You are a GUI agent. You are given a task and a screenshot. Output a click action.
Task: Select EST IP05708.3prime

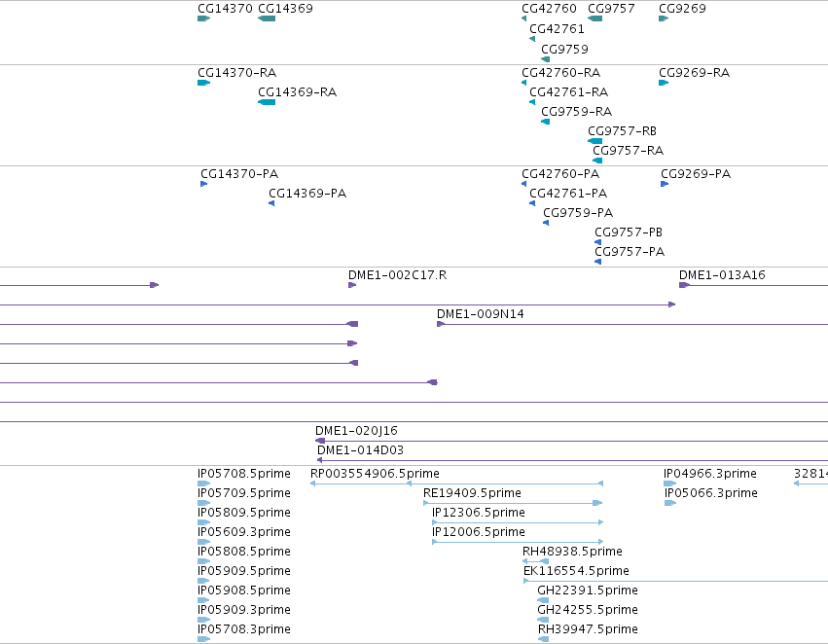click(244, 629)
